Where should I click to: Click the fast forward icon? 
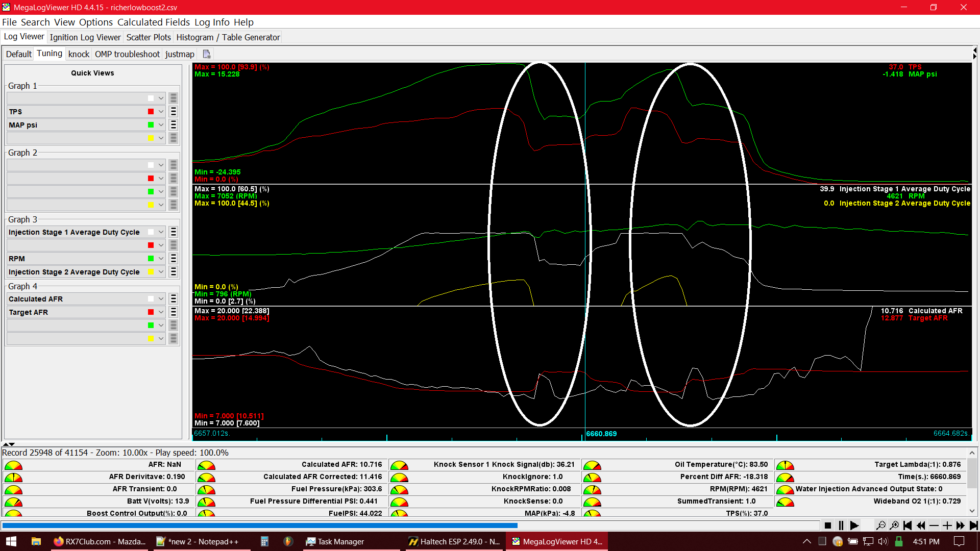point(961,525)
